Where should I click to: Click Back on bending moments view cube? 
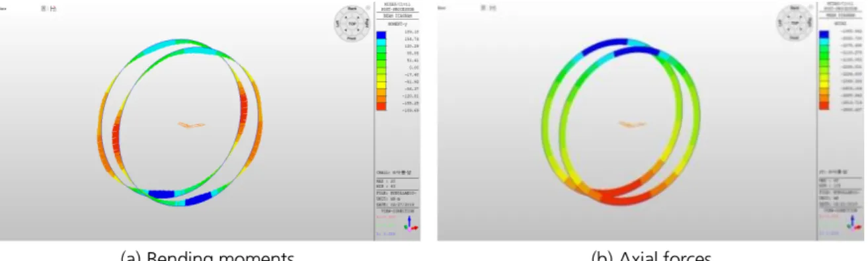(352, 9)
